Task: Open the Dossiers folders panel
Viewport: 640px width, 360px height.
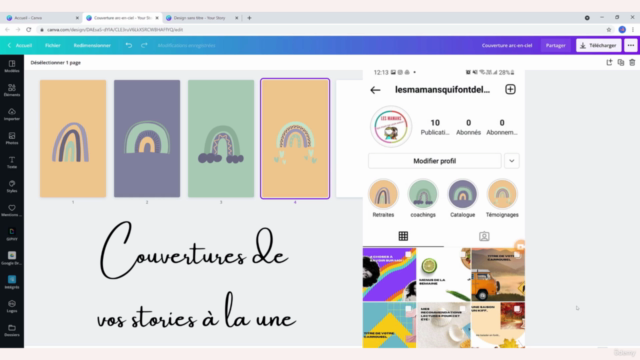Action: [x=12, y=331]
